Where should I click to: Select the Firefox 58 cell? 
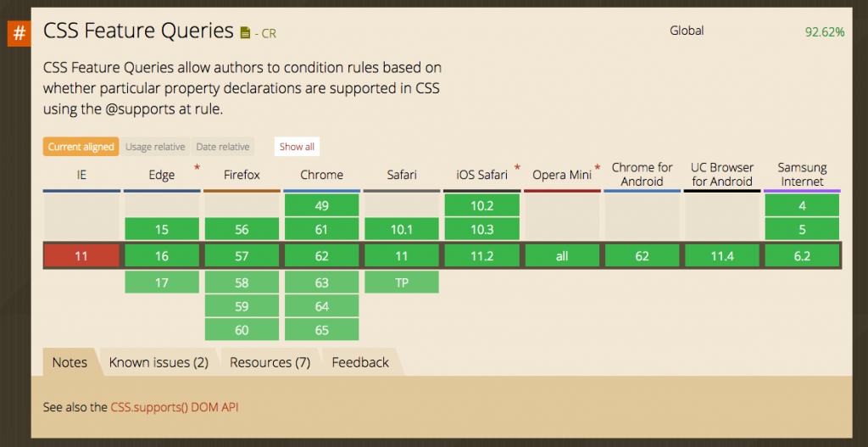pyautogui.click(x=242, y=282)
